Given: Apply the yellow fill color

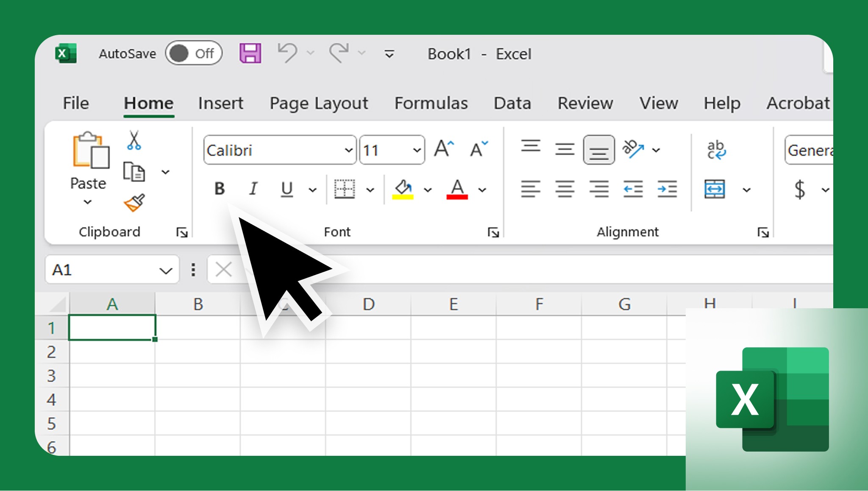Looking at the screenshot, I should (403, 189).
